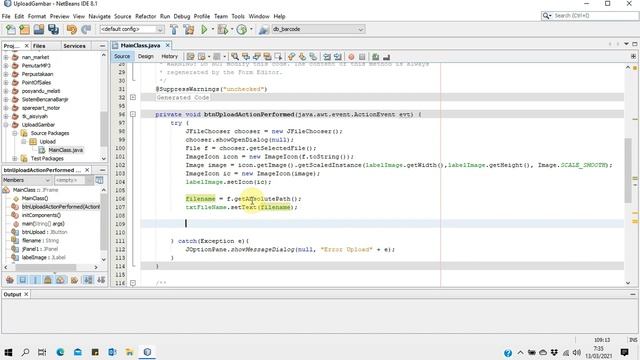Open the Source menu

point(122,16)
